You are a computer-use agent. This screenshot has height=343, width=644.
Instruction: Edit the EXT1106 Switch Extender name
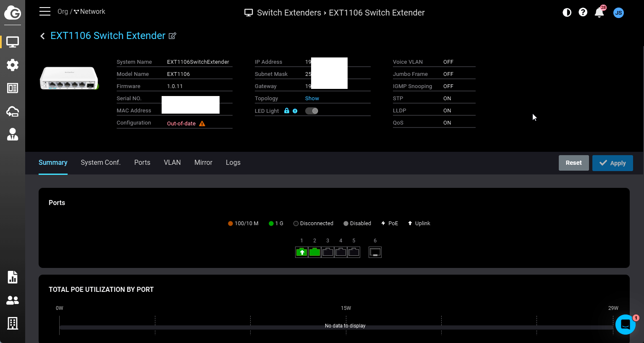tap(172, 36)
